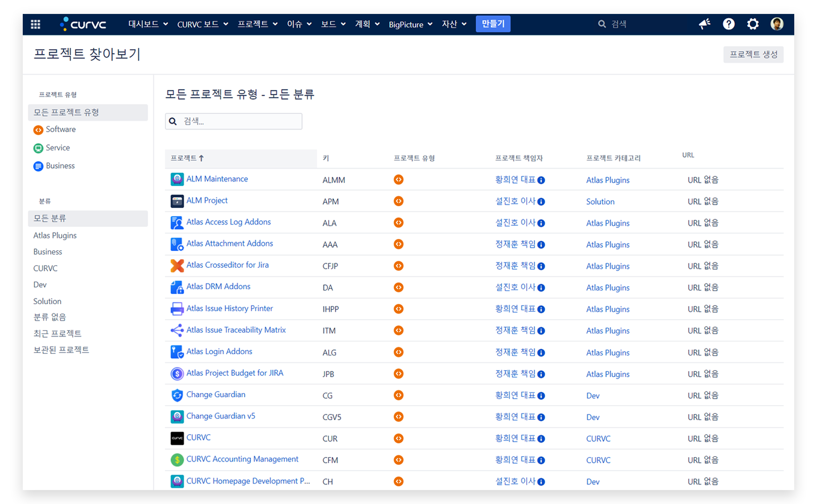Select the 분류 없음 sidebar item
Image resolution: width=817 pixels, height=504 pixels.
[x=49, y=317]
